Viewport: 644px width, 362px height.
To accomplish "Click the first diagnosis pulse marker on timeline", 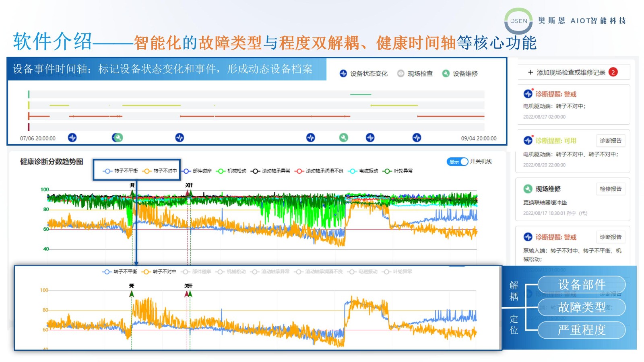I will (72, 138).
